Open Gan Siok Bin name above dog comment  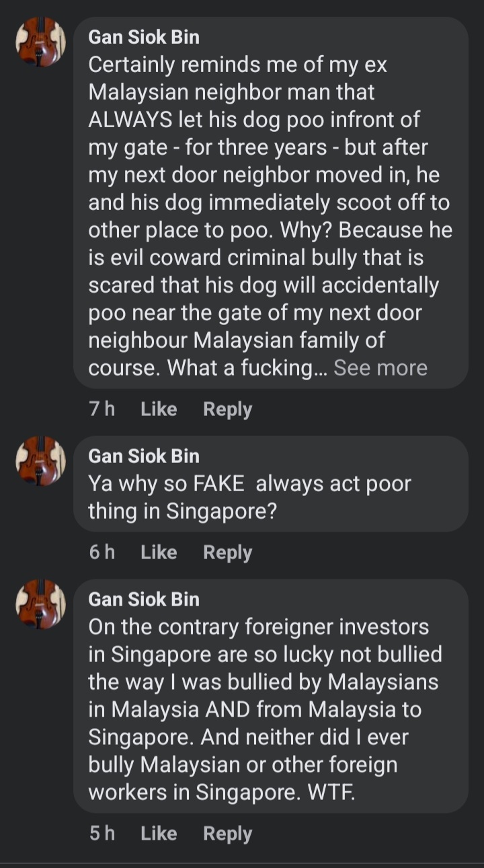coord(144,37)
